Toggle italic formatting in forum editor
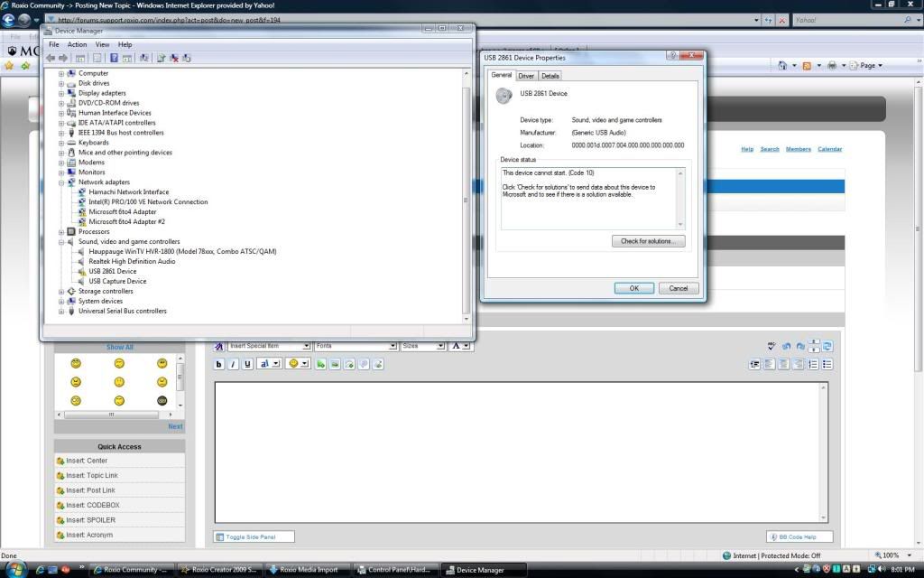This screenshot has width=924, height=578. point(233,364)
